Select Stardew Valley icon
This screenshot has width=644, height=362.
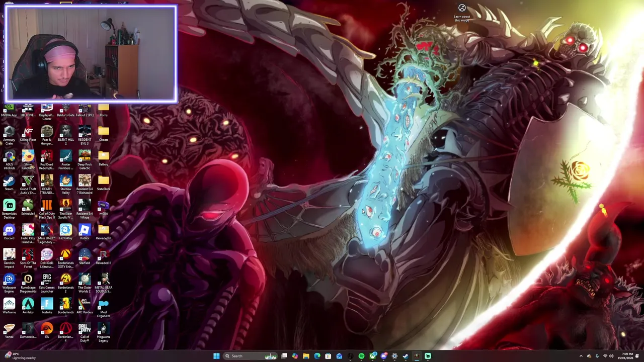point(65,185)
